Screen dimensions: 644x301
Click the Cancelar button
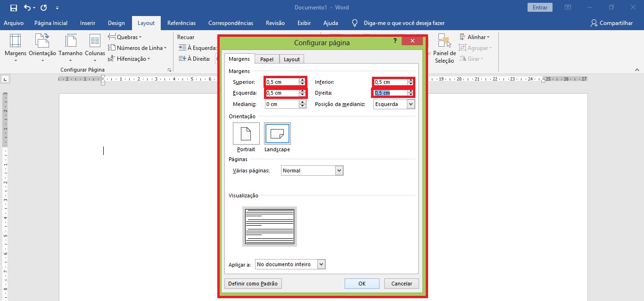(x=401, y=284)
